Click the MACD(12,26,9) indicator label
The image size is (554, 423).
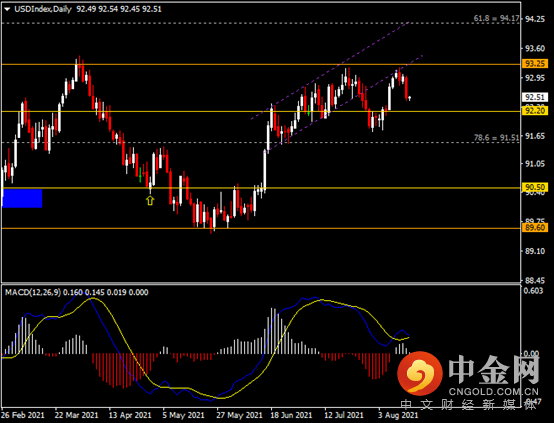33,292
